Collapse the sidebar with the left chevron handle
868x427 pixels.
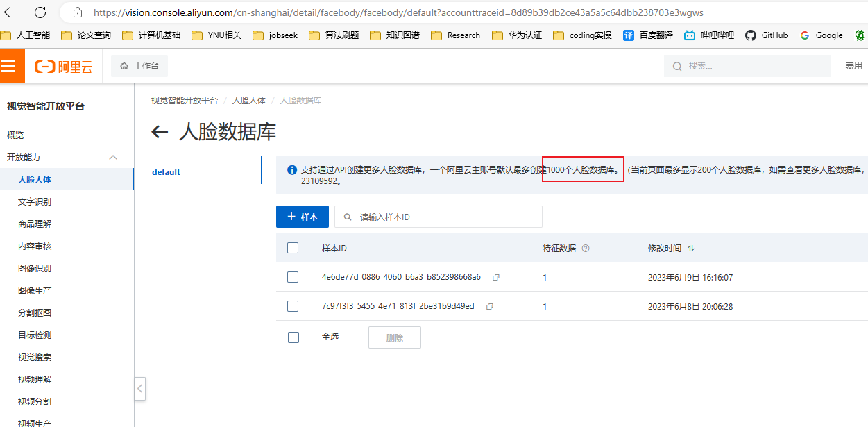pos(140,389)
